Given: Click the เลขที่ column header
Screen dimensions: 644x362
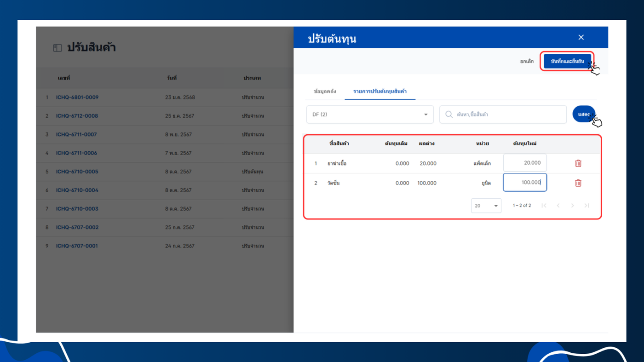Looking at the screenshot, I should [x=64, y=78].
